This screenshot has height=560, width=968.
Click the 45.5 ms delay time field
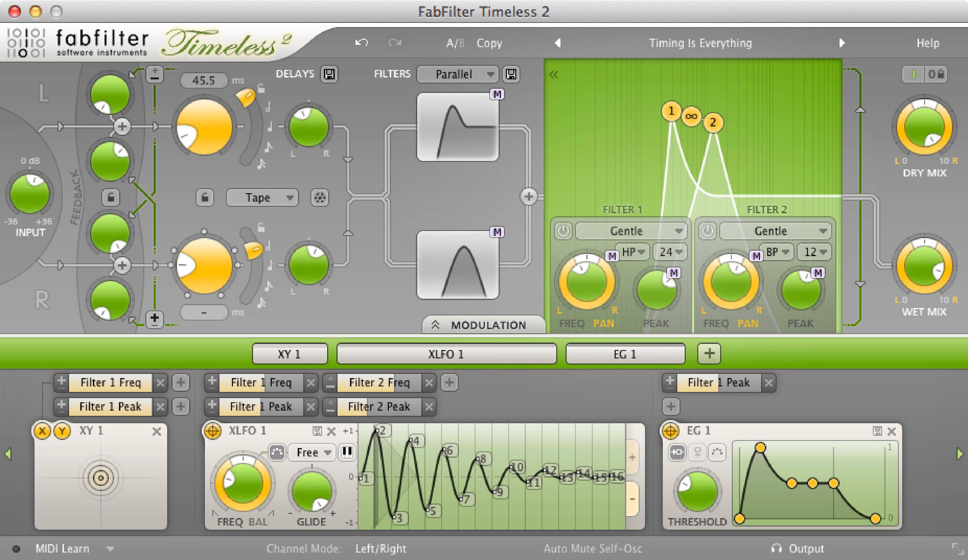204,80
